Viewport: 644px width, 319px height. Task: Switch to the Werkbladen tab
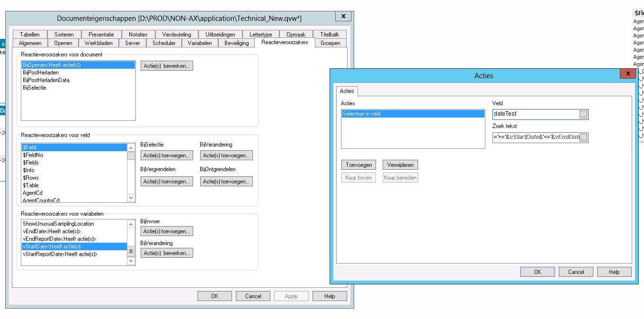98,43
